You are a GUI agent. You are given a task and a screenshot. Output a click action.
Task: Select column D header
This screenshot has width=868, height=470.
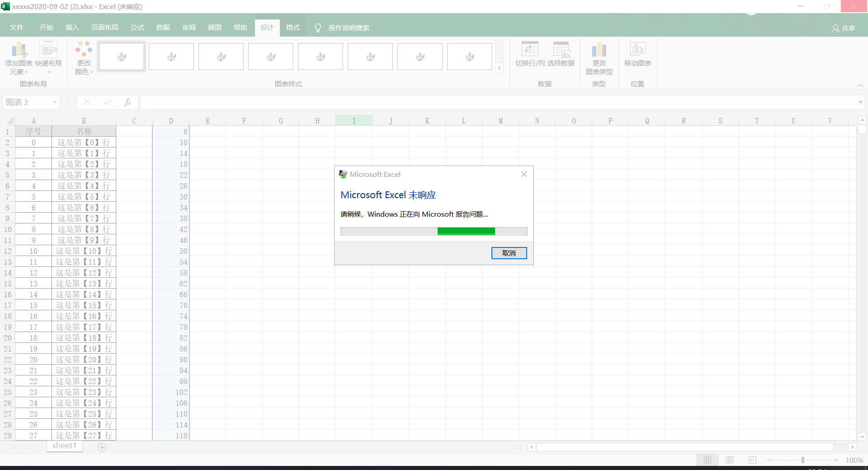click(171, 121)
